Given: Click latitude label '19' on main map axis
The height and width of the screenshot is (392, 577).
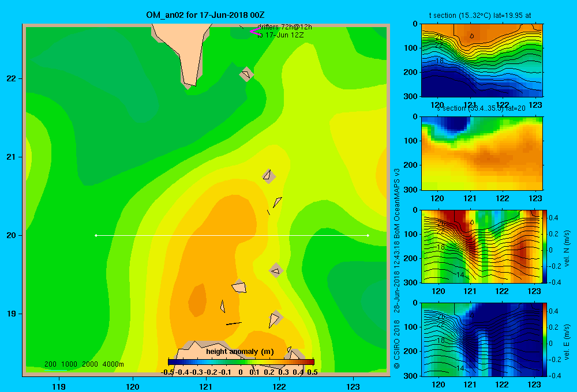Looking at the screenshot, I should tap(11, 314).
